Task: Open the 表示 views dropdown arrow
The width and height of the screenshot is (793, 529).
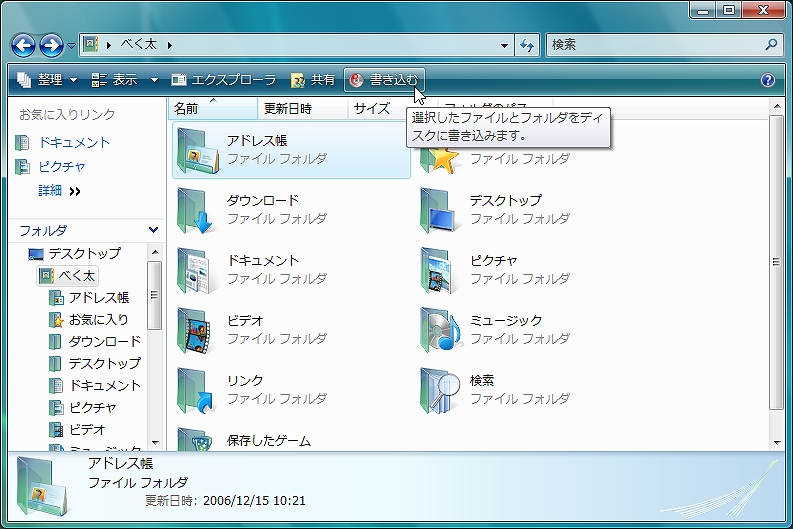Action: 154,80
